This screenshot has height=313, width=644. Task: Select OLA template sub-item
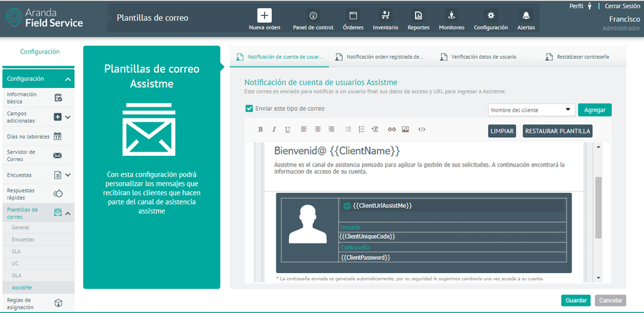click(x=38, y=275)
